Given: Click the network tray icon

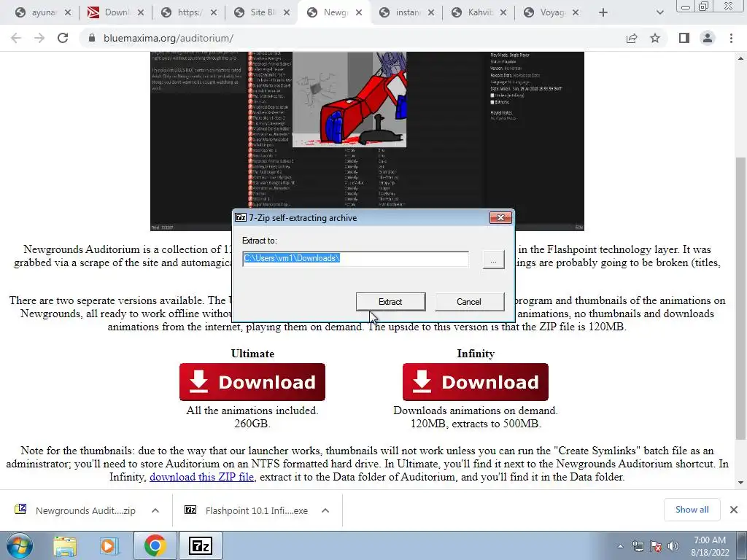Looking at the screenshot, I should click(638, 546).
